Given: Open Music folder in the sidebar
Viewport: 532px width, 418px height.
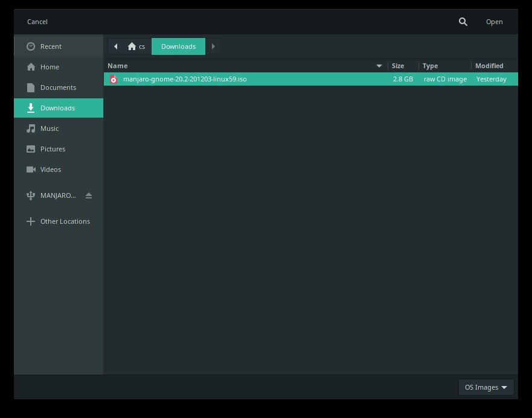Looking at the screenshot, I should point(59,128).
